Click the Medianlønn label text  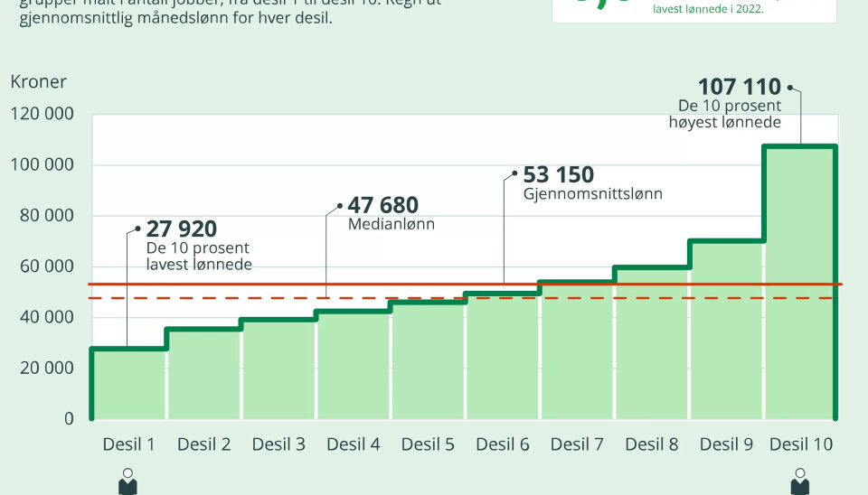(392, 224)
